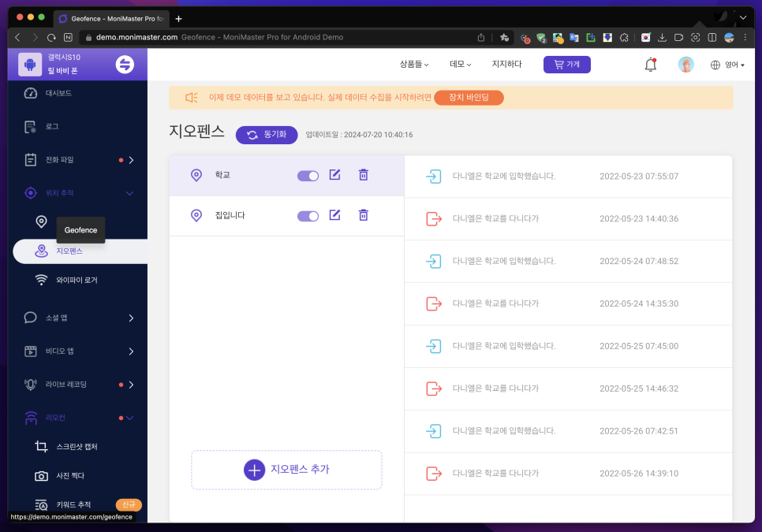Open a new browser tab with plus button

tap(179, 19)
